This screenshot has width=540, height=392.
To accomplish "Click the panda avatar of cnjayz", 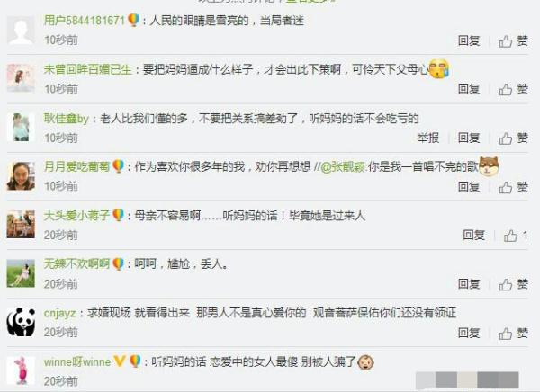I will [21, 322].
